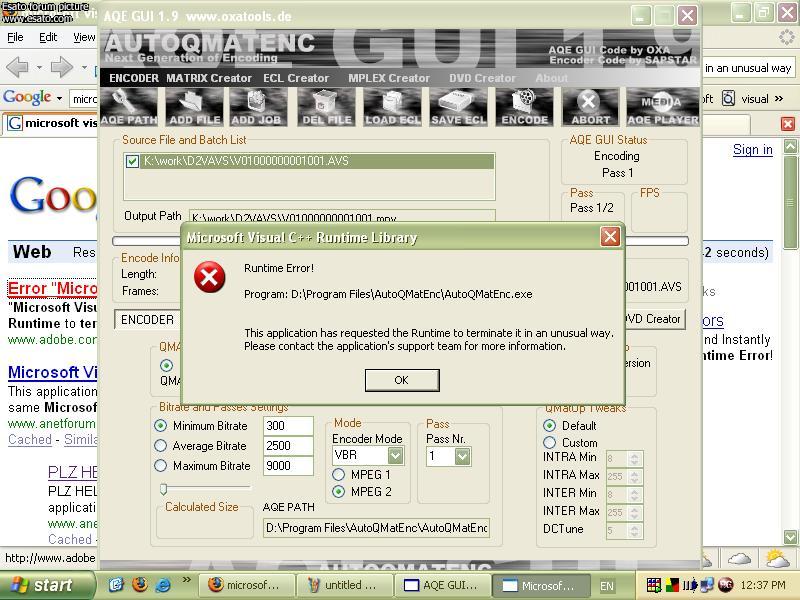
Task: Open the Pass Nr. dropdown
Action: click(462, 456)
